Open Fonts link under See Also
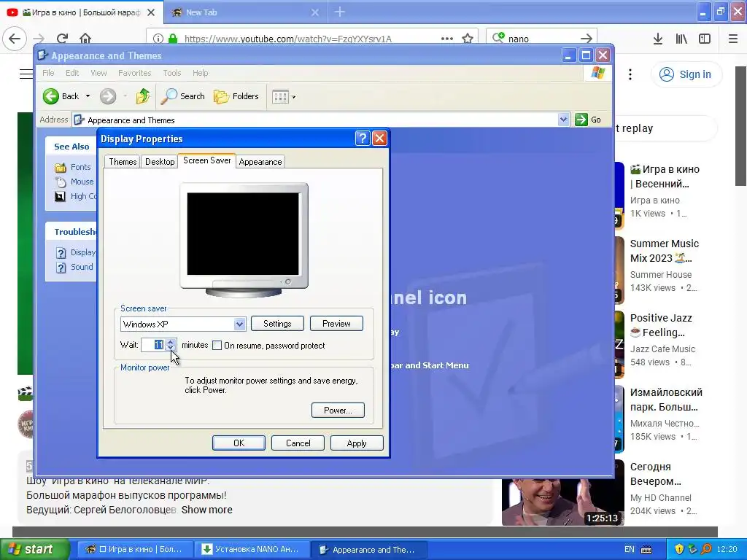 [x=80, y=167]
